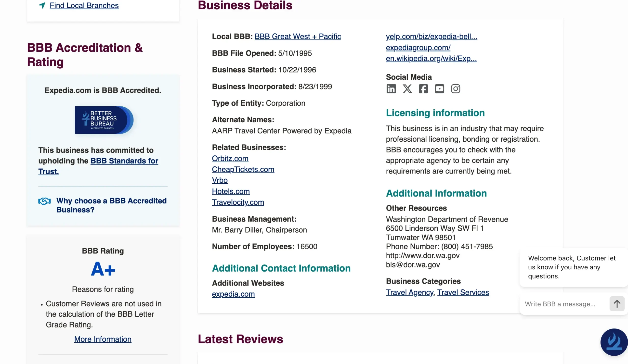This screenshot has width=628, height=364.
Task: Click the http://www.dor.wa.gov address text
Action: point(422,256)
